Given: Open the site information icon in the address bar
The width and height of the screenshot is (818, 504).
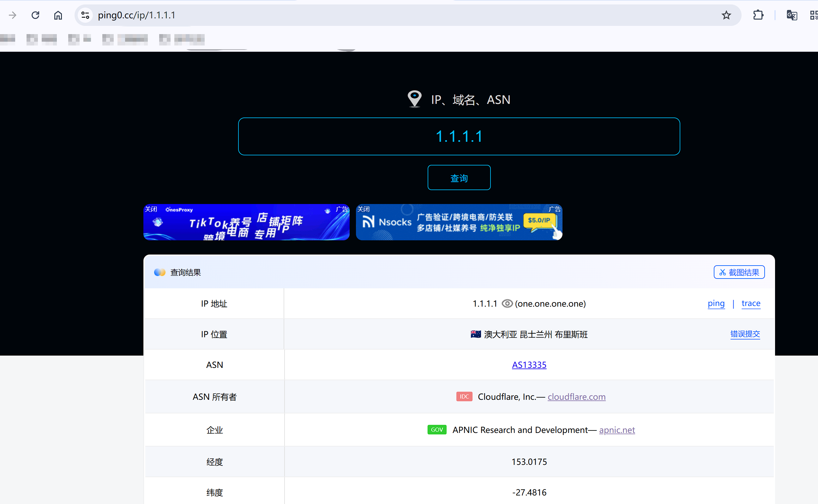Looking at the screenshot, I should pos(85,15).
